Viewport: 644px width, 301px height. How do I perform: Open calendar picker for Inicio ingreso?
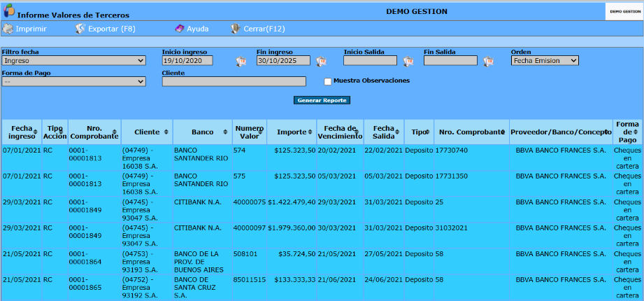coord(241,62)
